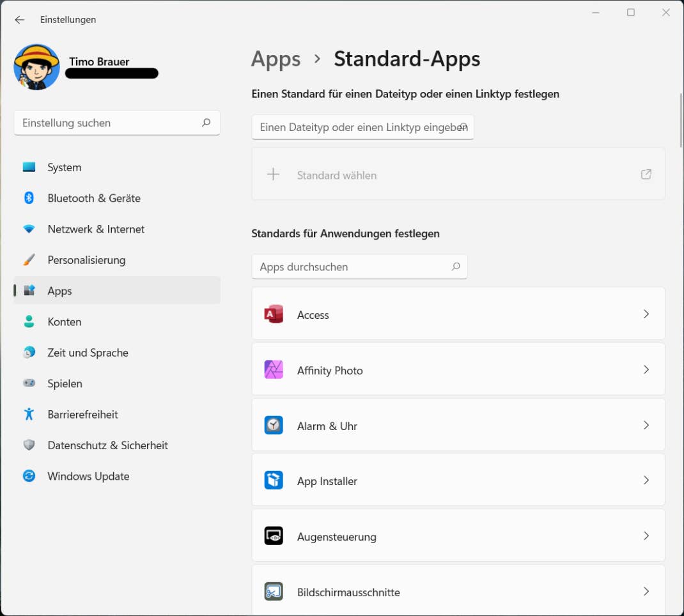Click the System monitor icon
The width and height of the screenshot is (684, 616).
(x=29, y=167)
